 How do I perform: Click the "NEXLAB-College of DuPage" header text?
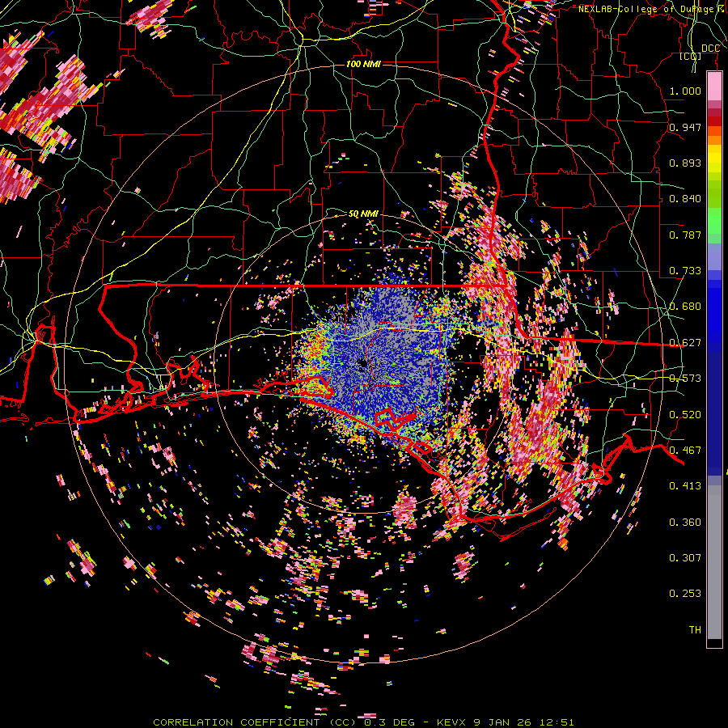tap(645, 9)
